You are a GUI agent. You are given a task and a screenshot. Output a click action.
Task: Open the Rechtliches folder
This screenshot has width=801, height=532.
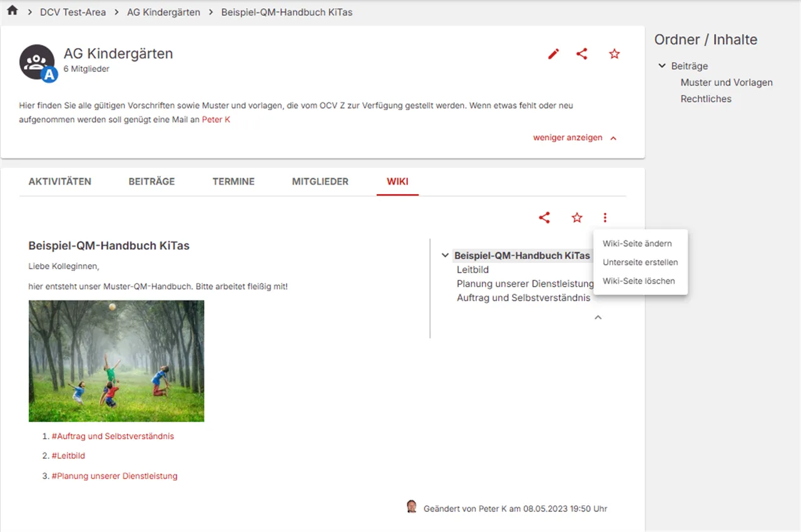706,98
